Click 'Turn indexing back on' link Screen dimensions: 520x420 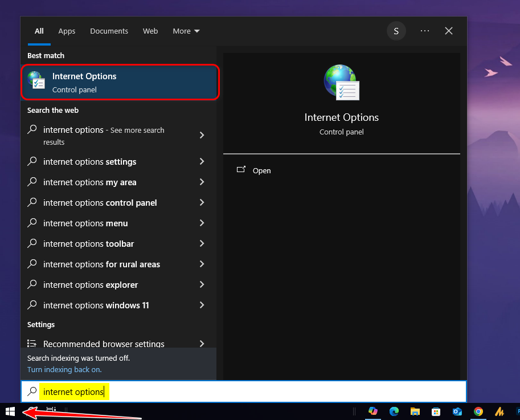point(64,369)
